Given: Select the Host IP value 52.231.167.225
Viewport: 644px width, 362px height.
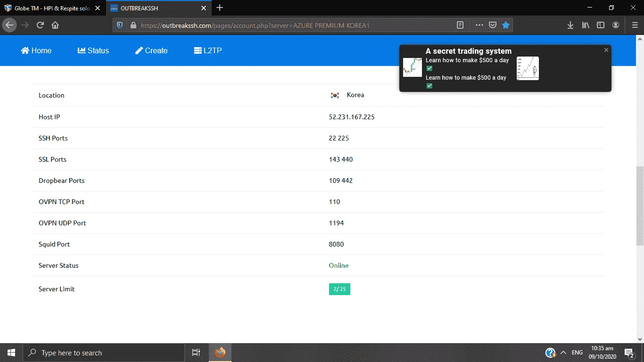Looking at the screenshot, I should 352,117.
